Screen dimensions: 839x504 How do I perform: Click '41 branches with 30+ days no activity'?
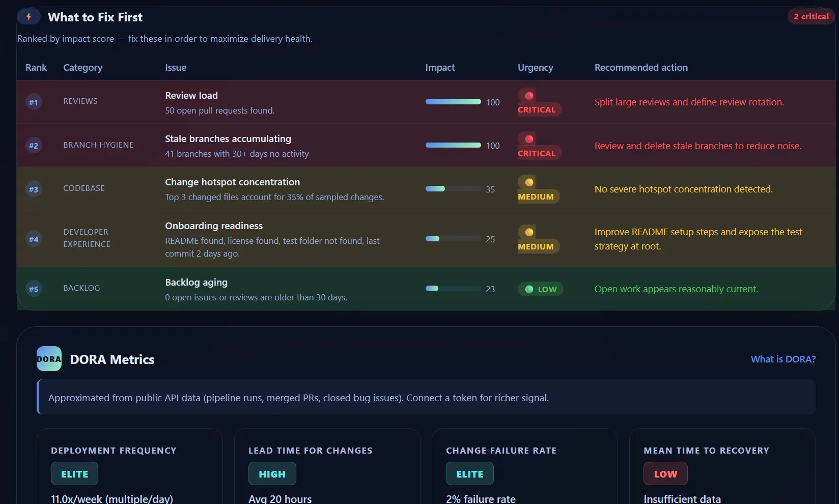(237, 154)
